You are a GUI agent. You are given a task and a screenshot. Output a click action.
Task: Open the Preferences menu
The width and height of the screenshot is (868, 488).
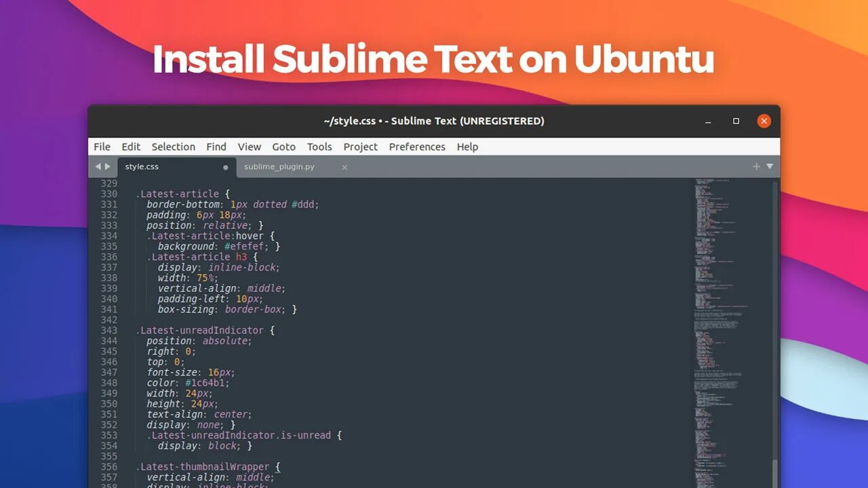(417, 146)
